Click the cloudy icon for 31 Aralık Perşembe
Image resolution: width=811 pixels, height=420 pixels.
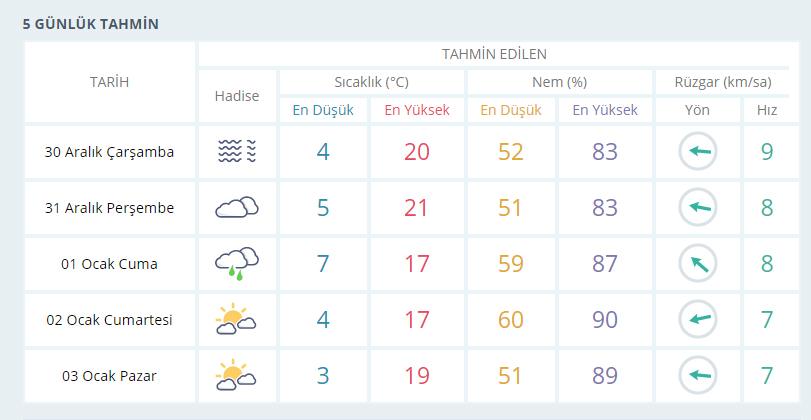pyautogui.click(x=237, y=208)
